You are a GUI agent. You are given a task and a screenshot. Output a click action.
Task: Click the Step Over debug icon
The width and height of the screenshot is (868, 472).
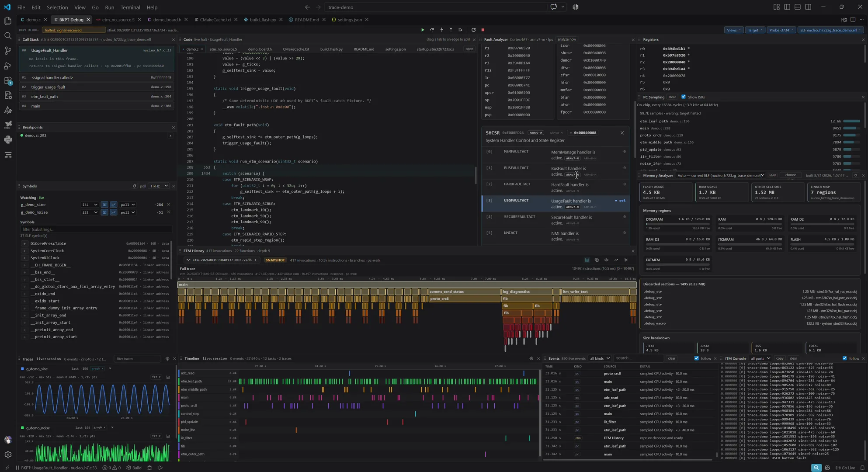point(432,30)
